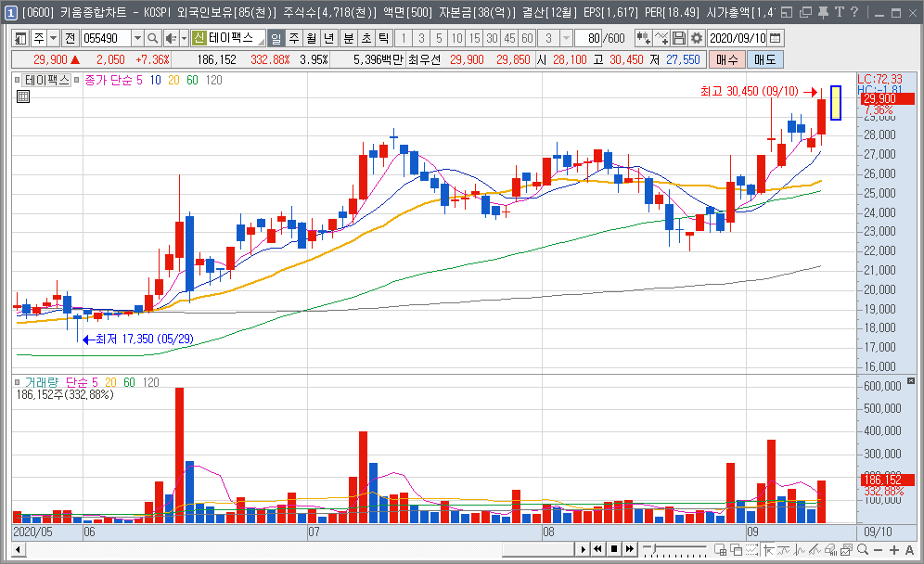The image size is (924, 564).
Task: Open the calendar date picker icon
Action: pos(776,38)
